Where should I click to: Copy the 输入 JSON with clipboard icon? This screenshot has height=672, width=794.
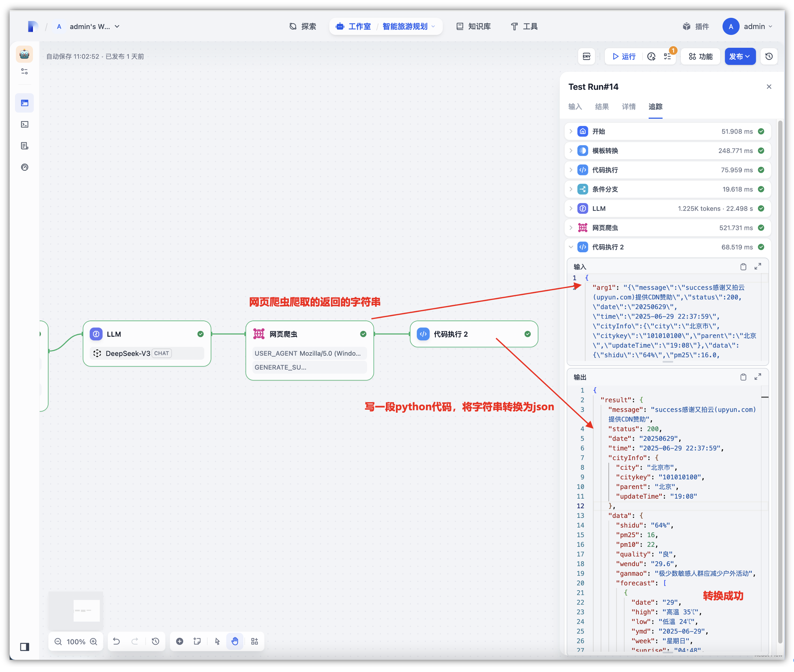[743, 267]
